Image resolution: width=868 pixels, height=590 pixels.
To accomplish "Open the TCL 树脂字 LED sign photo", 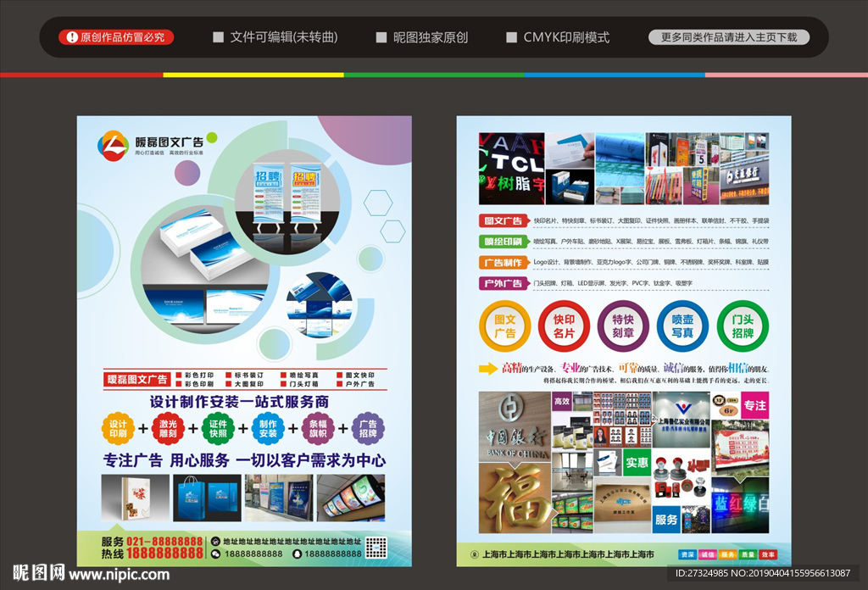I will [x=511, y=168].
